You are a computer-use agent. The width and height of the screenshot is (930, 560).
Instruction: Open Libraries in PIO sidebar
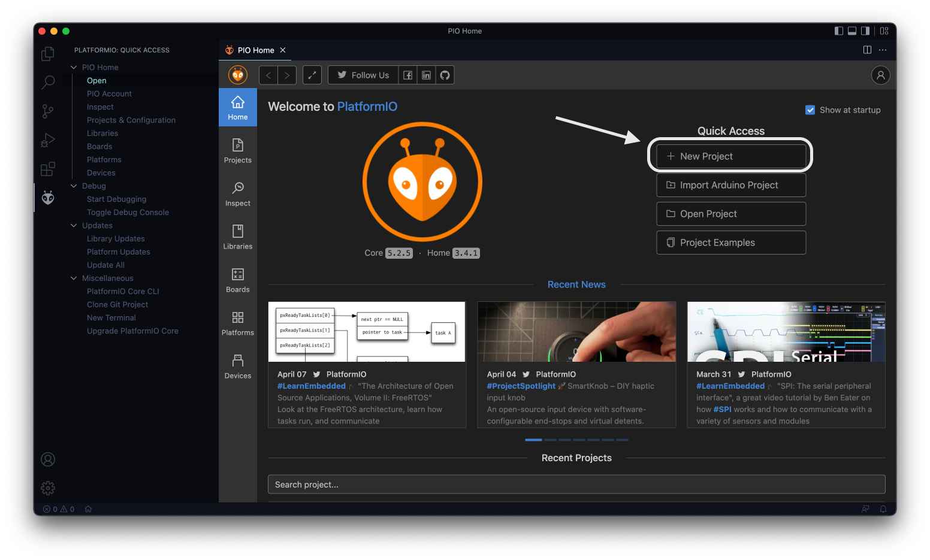coord(238,237)
